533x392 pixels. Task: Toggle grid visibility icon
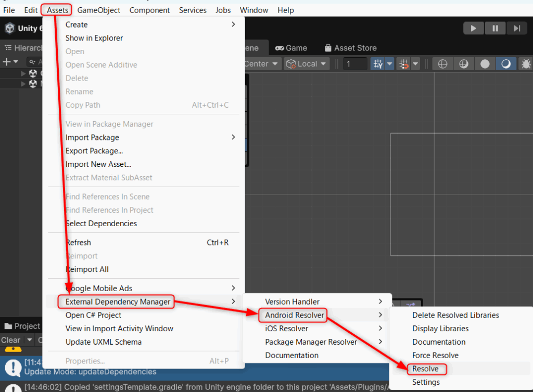(x=378, y=64)
